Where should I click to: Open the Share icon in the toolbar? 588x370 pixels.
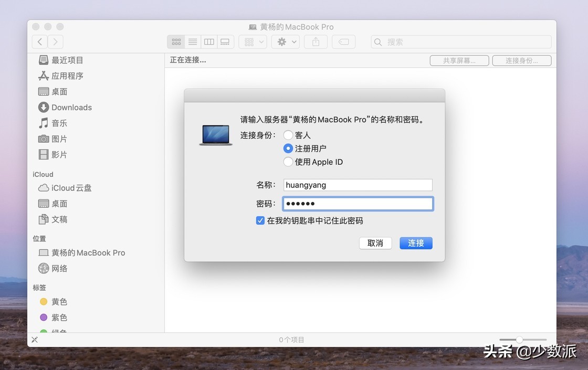pos(316,41)
